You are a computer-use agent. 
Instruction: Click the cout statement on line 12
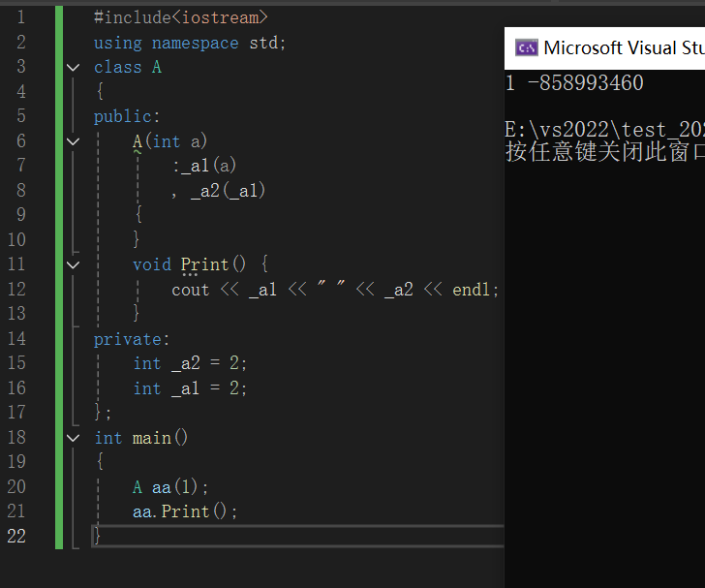coord(335,290)
